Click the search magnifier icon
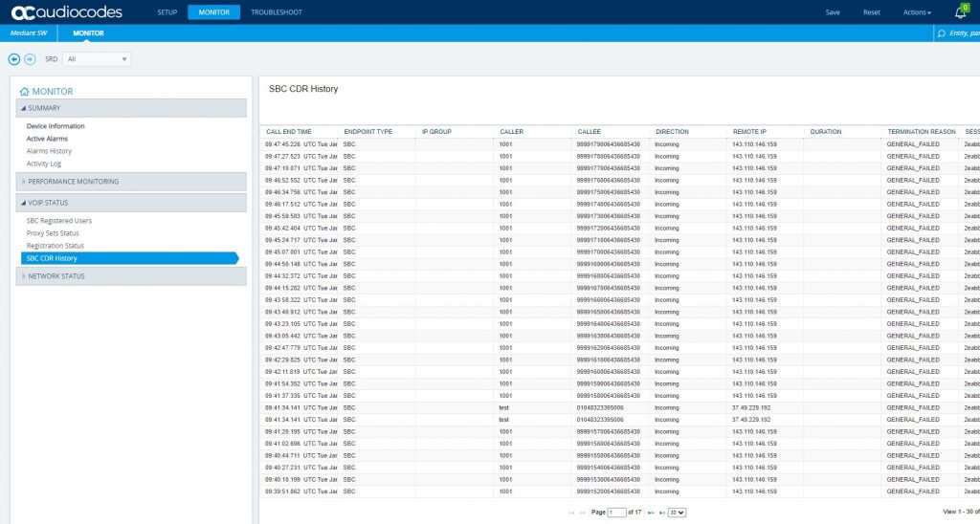Viewport: 980px width, 524px height. 942,33
